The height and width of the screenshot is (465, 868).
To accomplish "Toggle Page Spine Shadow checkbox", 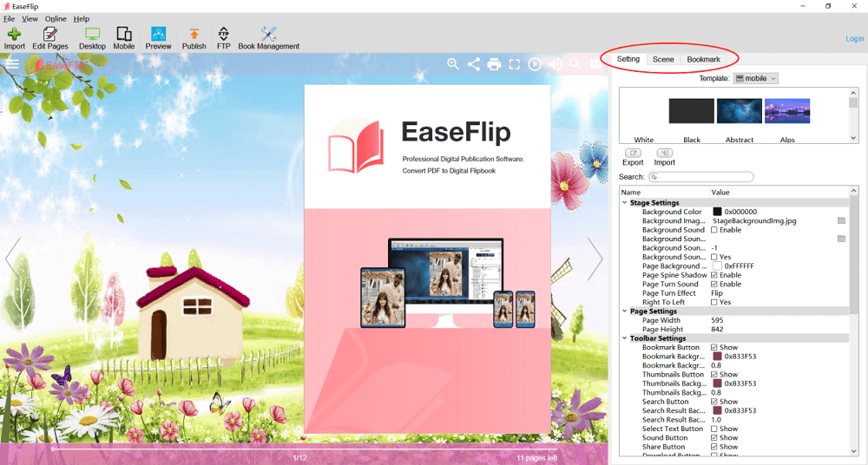I will 714,275.
